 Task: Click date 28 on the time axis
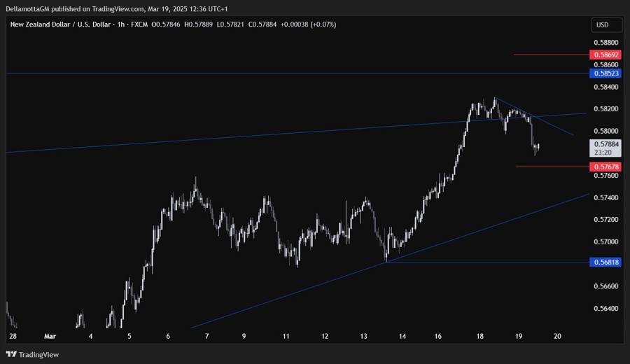coord(13,336)
